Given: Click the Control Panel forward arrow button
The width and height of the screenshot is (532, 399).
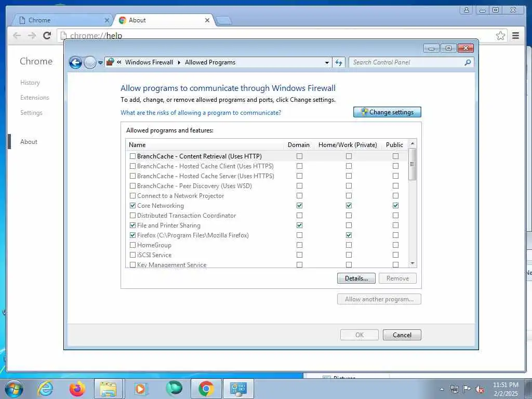Looking at the screenshot, I should (90, 62).
